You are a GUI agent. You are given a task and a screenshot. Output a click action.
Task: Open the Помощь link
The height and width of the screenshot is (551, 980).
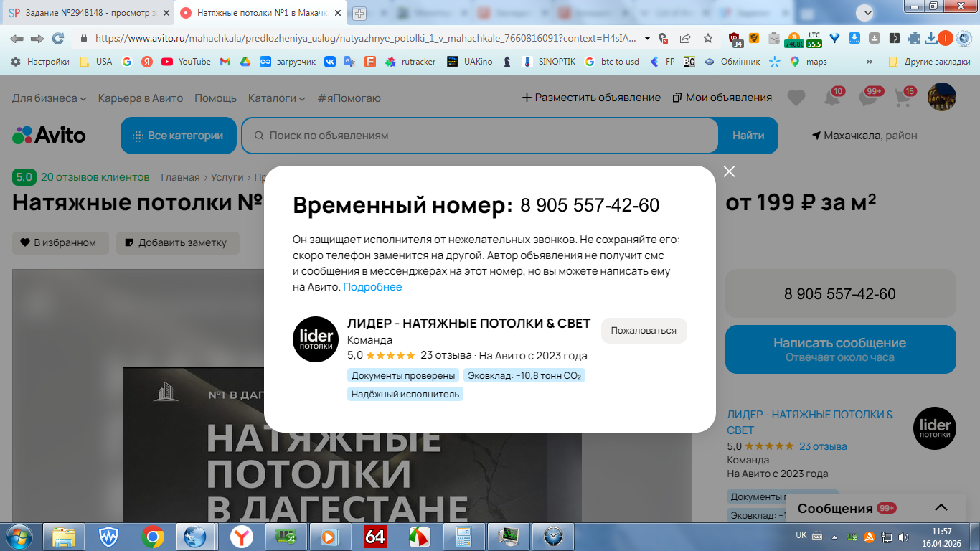(x=215, y=98)
